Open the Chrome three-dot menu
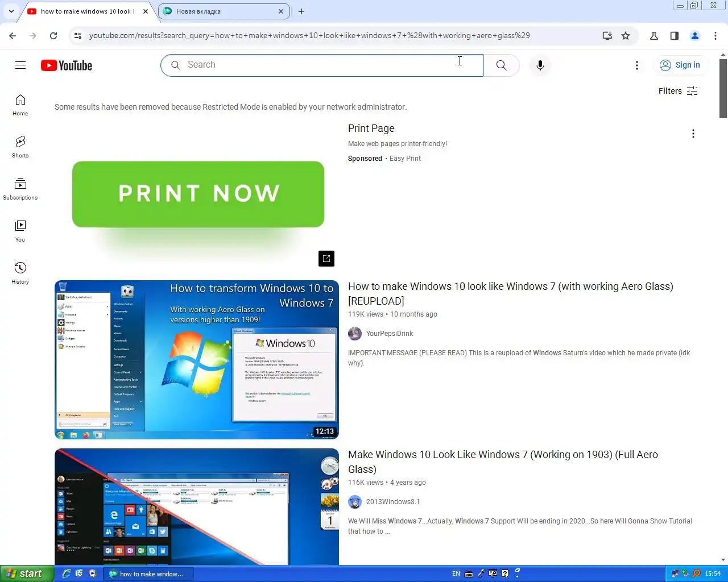Viewport: 728px width, 582px height. click(x=715, y=35)
